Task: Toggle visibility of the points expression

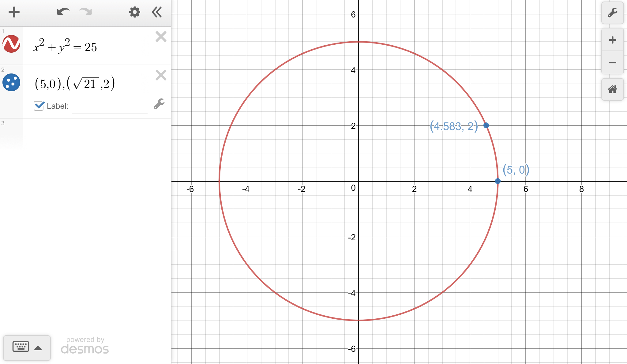Action: (x=11, y=82)
